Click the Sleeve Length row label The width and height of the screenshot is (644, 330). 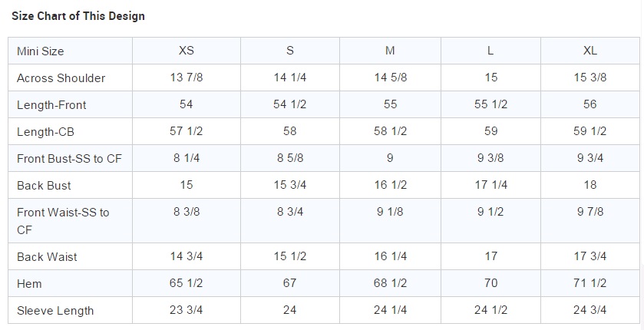[x=55, y=311]
